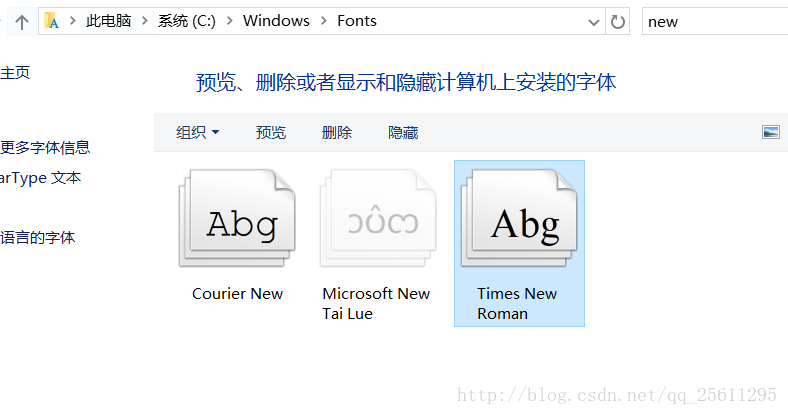This screenshot has height=415, width=788.
Task: Expand chevron after 系统 (C:) breadcrumb
Action: pyautogui.click(x=230, y=21)
